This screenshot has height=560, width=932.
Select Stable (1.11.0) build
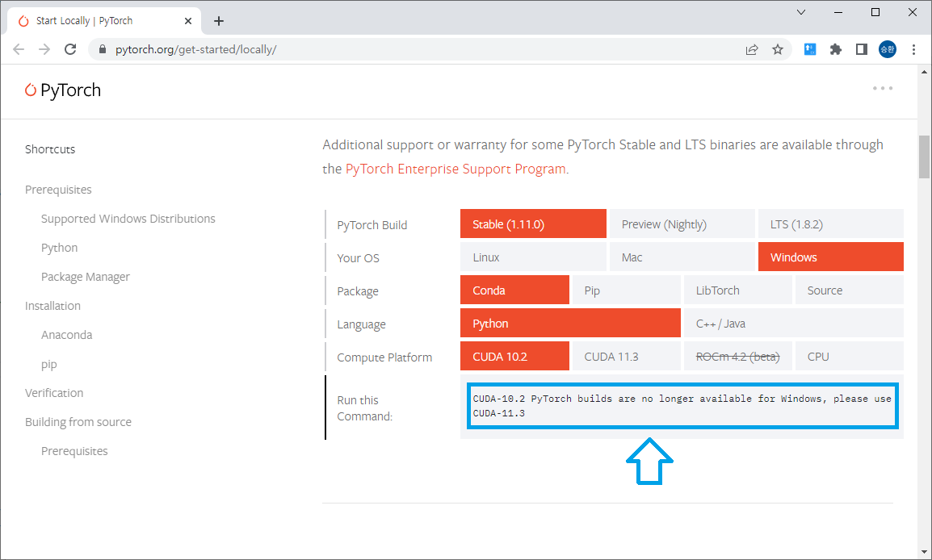tap(533, 224)
